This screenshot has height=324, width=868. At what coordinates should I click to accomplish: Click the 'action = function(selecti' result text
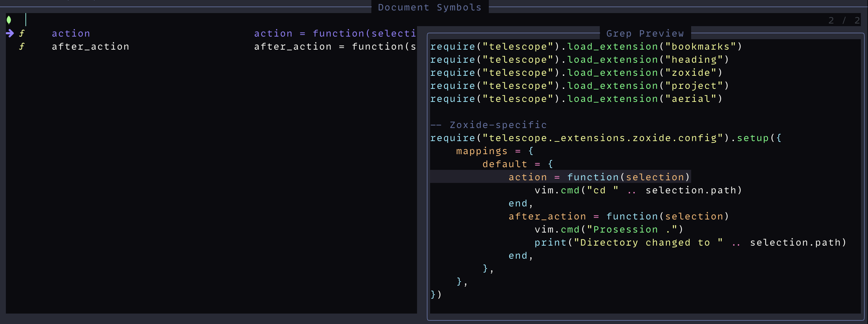[335, 33]
